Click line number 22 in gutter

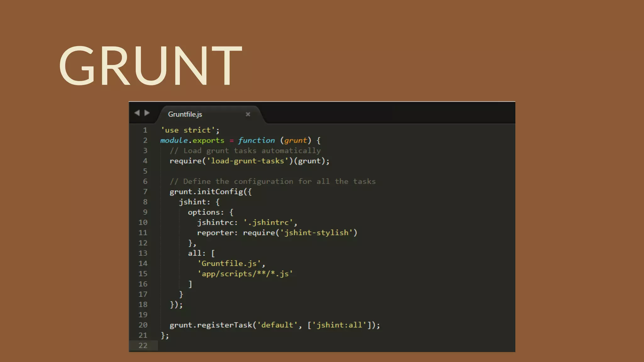point(143,346)
